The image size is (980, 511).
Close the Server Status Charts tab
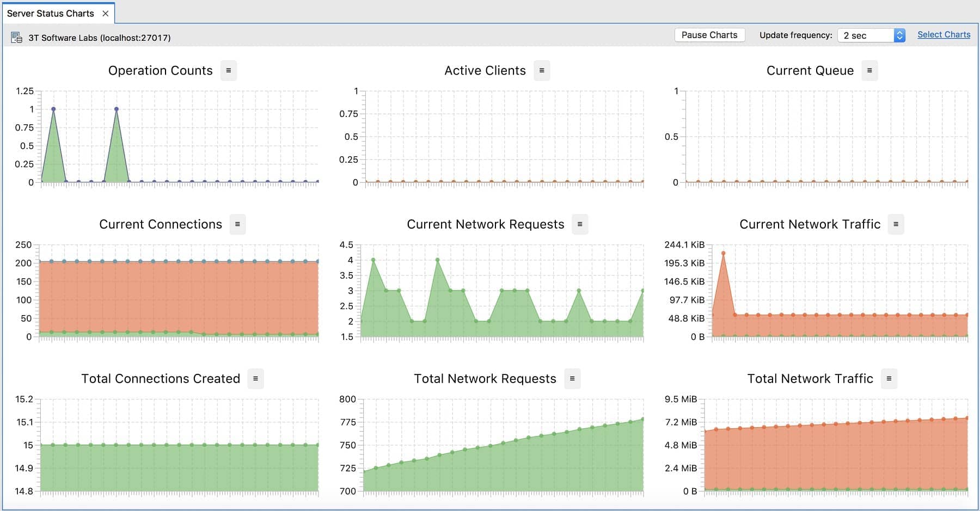point(106,14)
